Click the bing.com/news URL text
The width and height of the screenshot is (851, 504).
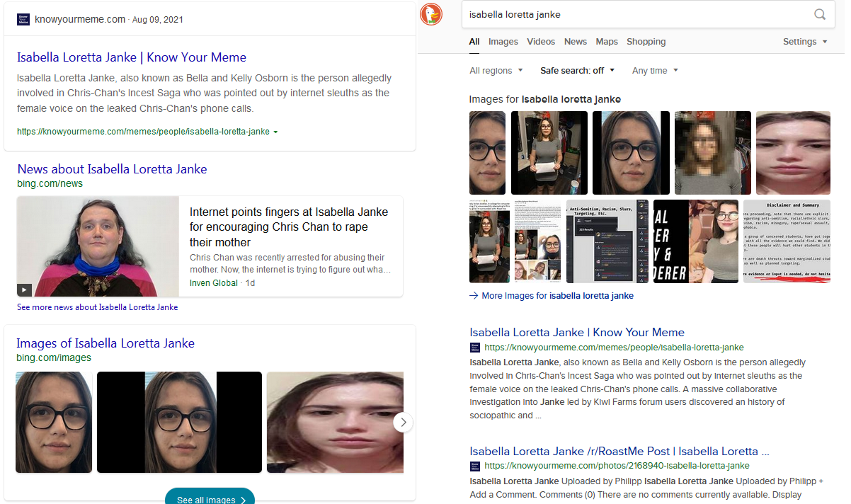50,183
